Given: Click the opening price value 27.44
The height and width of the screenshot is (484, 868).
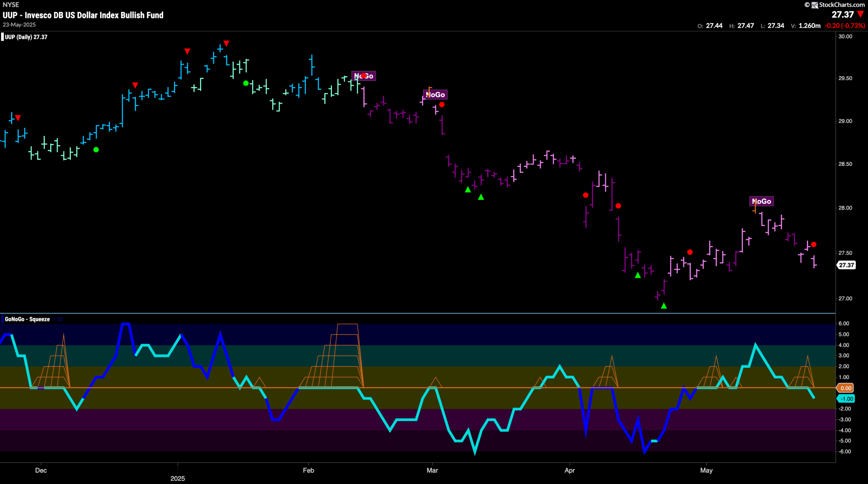Looking at the screenshot, I should (x=714, y=26).
